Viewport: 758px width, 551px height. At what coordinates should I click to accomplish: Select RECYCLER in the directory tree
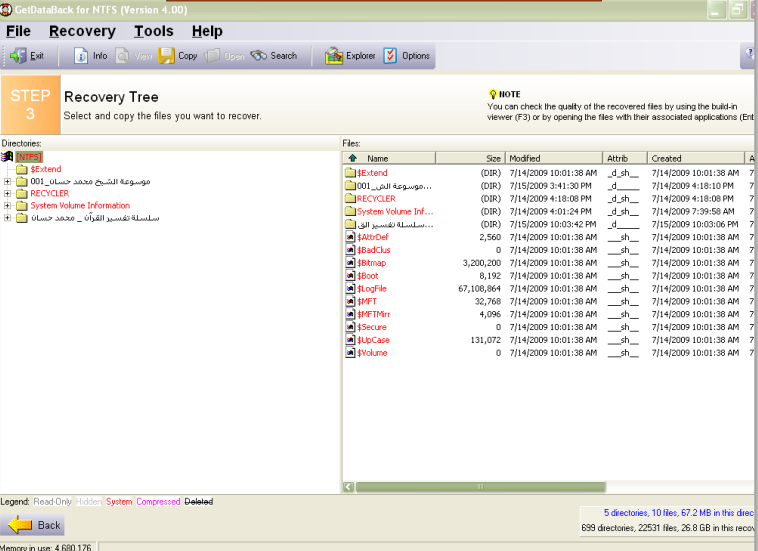pyautogui.click(x=50, y=193)
